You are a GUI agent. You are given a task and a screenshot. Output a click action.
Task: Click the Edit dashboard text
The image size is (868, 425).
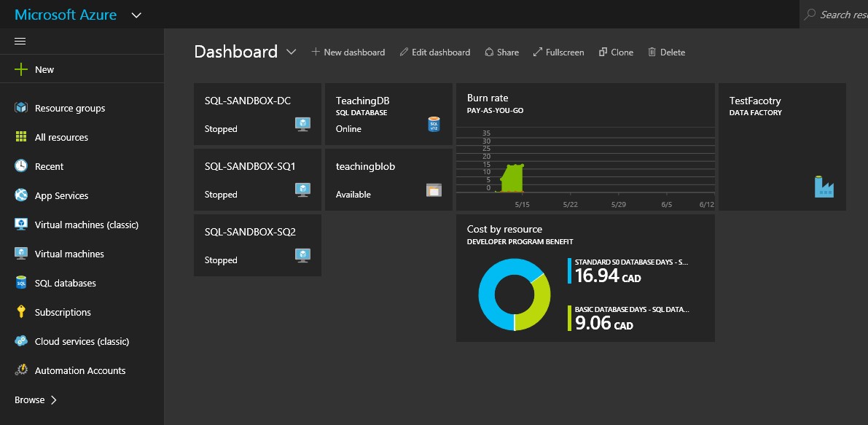click(441, 52)
